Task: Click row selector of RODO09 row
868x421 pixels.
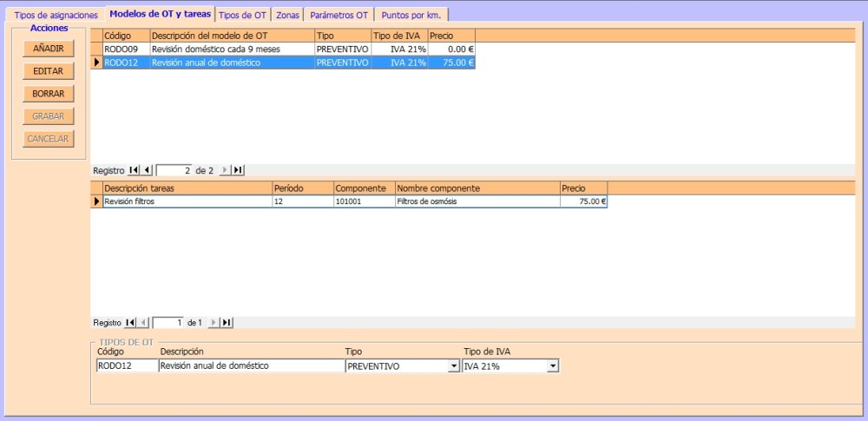Action: coord(97,49)
